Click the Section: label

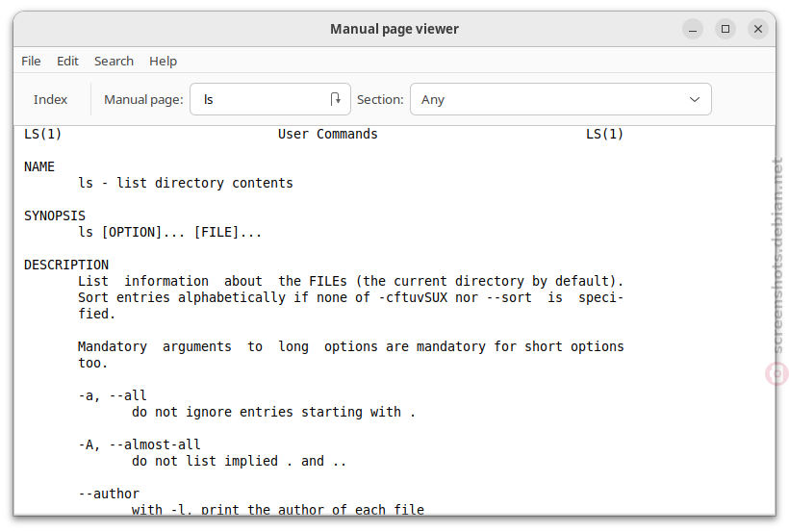pyautogui.click(x=380, y=100)
